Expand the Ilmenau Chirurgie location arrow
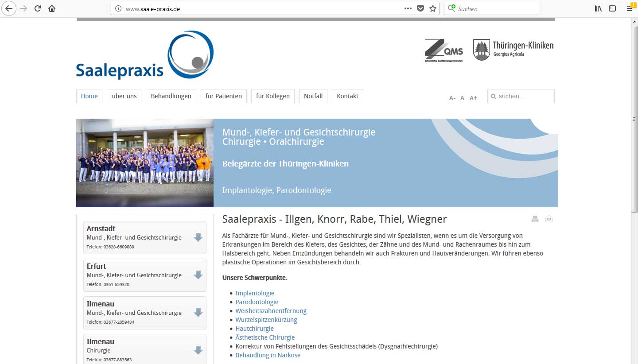The height and width of the screenshot is (364, 638). (198, 350)
